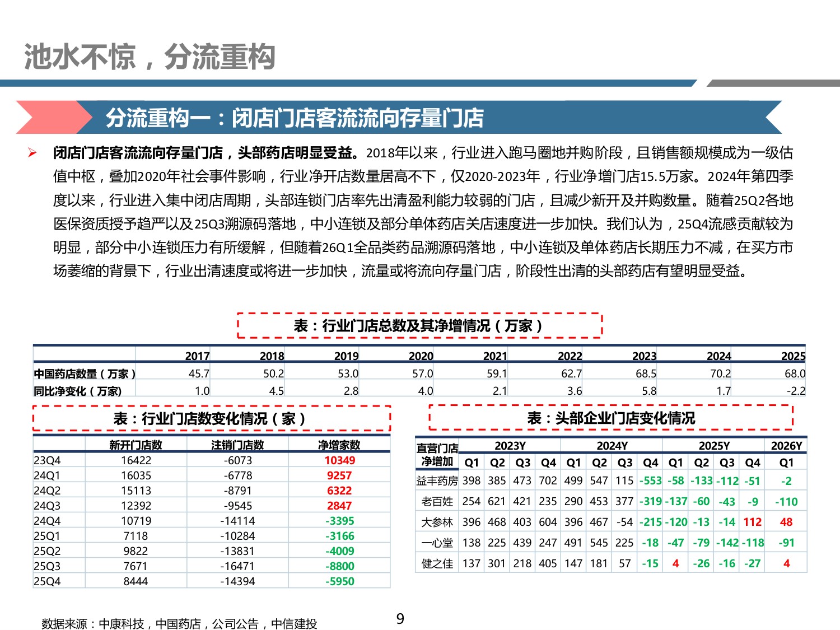Click the data source note 数据来源：中康科技
The height and width of the screenshot is (630, 840).
click(x=179, y=624)
